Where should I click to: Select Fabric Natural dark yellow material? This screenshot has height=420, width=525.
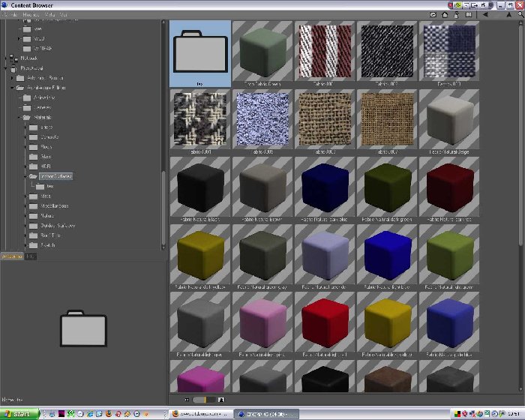(x=200, y=257)
